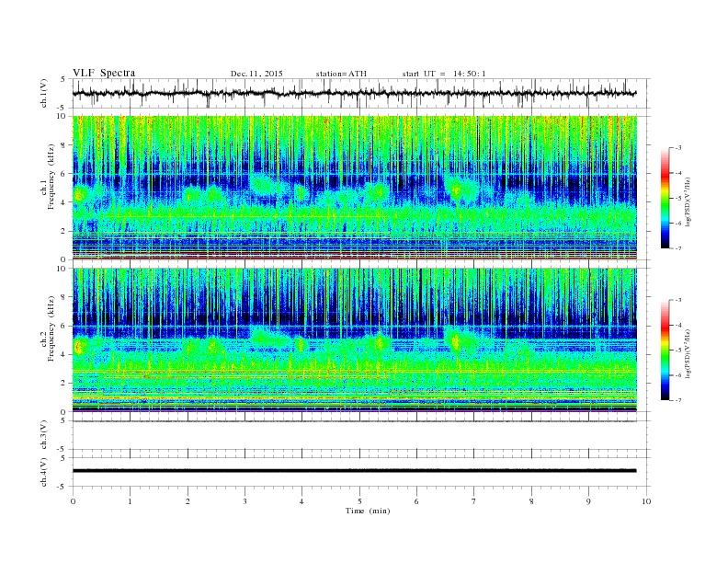Click the "ch.1(V)" waveform axis label
728x563 pixels.
click(x=44, y=93)
